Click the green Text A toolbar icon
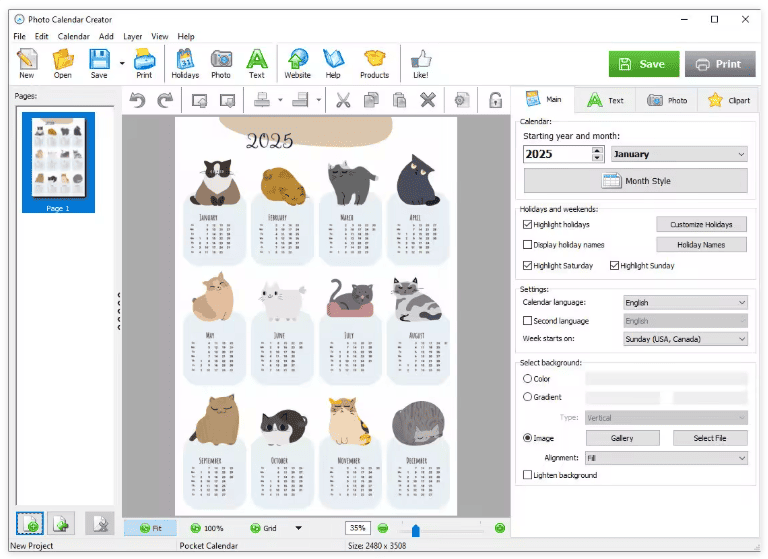The width and height of the screenshot is (768, 559). pyautogui.click(x=257, y=63)
